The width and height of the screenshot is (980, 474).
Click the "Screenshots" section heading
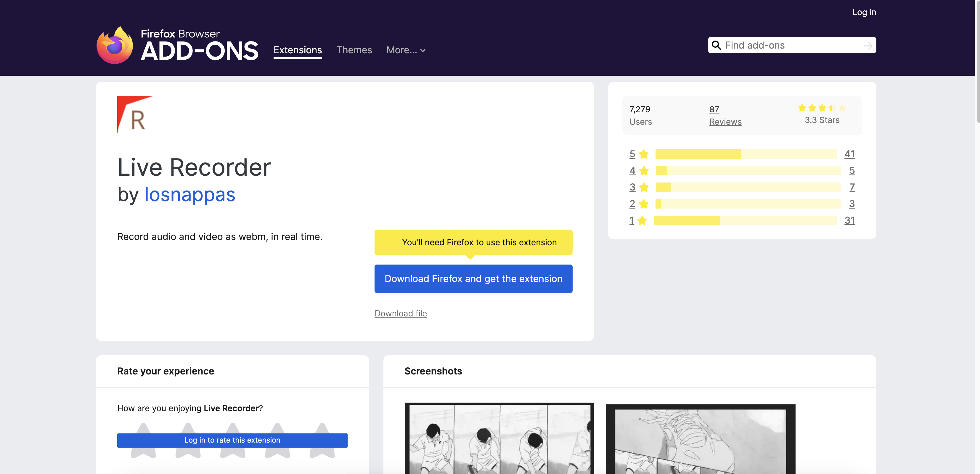tap(433, 371)
